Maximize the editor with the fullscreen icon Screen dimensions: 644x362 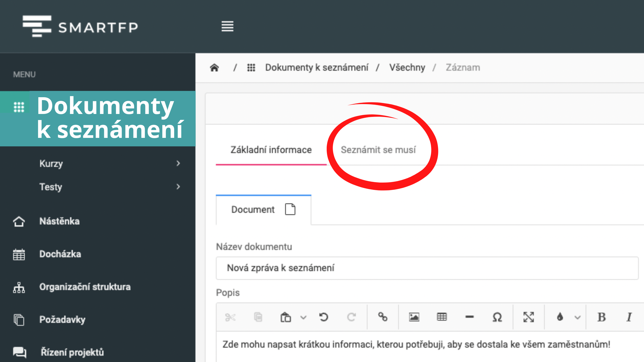[528, 317]
